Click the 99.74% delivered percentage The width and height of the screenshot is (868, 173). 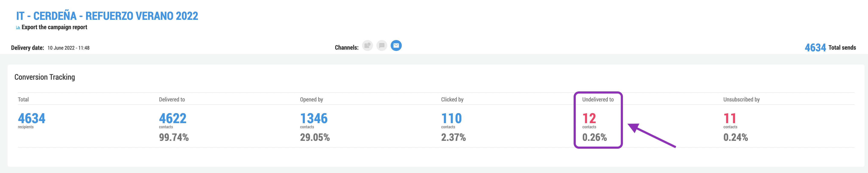174,137
